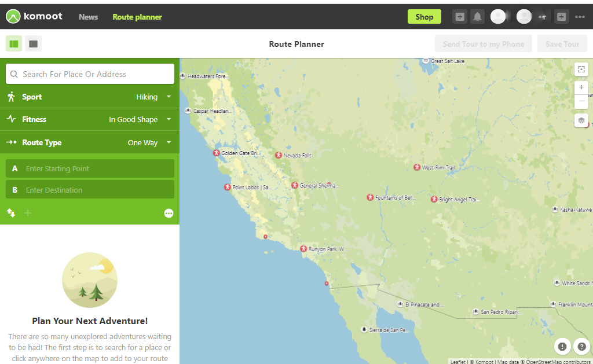Click the report problem exclamation button

(562, 346)
